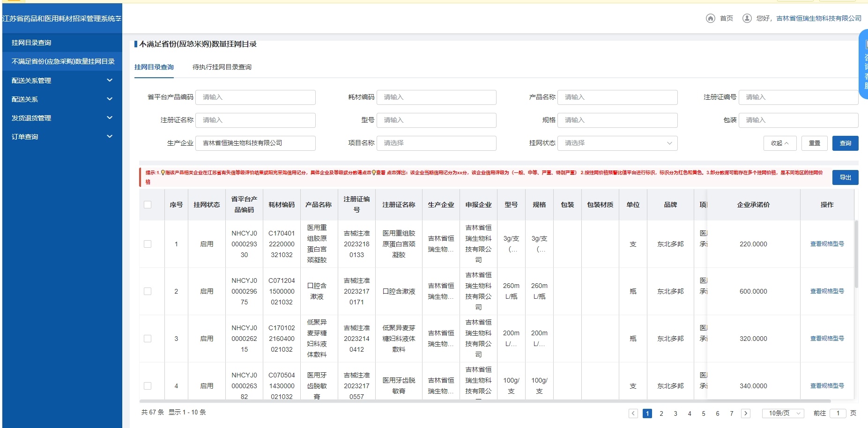Click 查看规格型号 for row 2
Screen dimensions: 868x428
click(x=827, y=291)
